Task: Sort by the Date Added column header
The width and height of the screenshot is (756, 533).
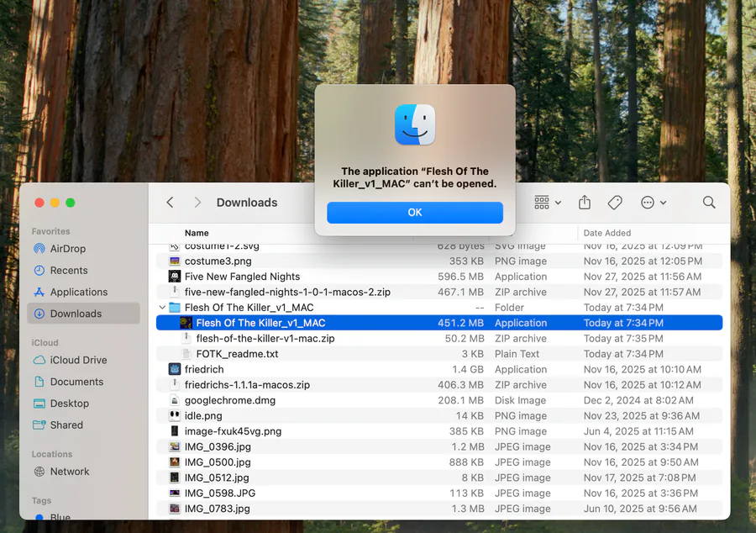Action: click(607, 233)
